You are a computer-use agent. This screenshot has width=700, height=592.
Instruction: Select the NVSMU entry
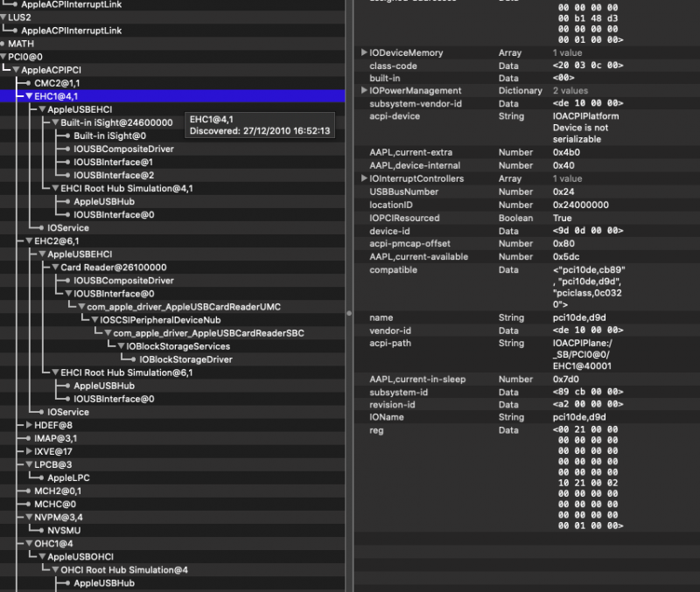(x=64, y=530)
